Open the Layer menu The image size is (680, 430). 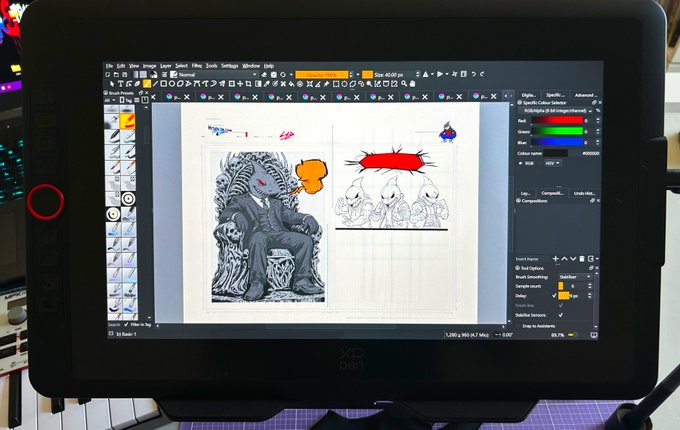(166, 66)
